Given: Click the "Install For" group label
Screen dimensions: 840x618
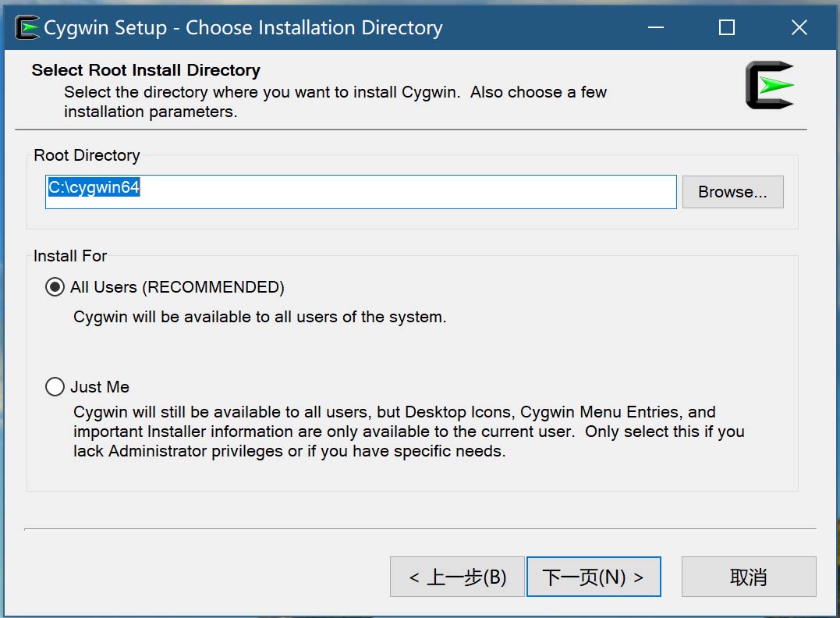Looking at the screenshot, I should pos(70,256).
